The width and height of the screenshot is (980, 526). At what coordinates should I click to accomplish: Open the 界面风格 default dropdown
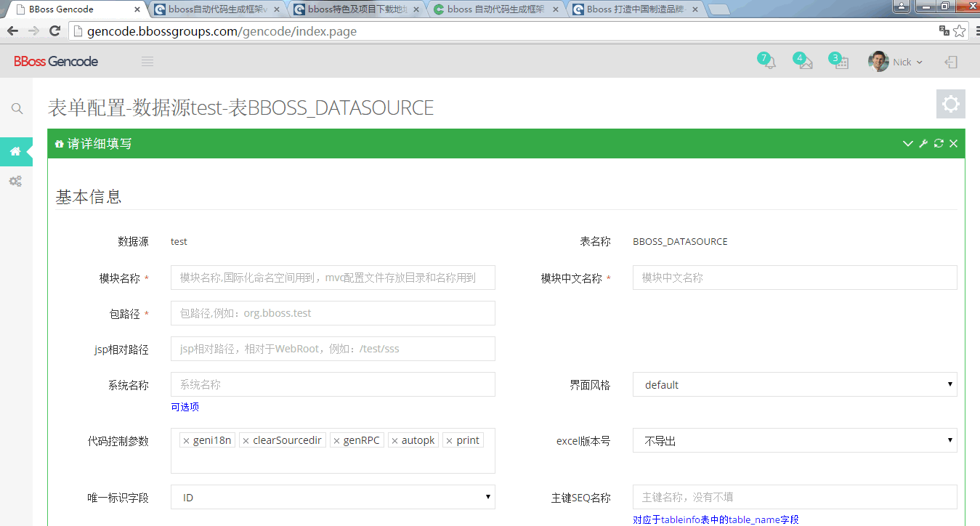pos(794,385)
